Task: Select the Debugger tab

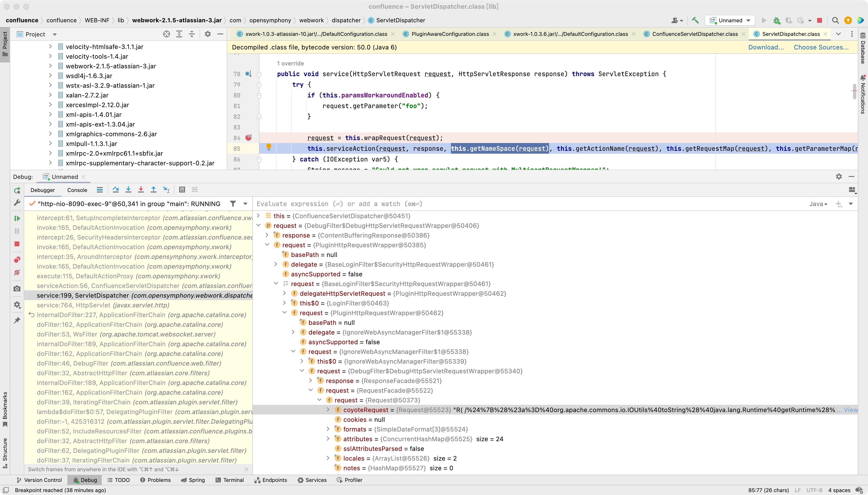Action: pyautogui.click(x=42, y=190)
